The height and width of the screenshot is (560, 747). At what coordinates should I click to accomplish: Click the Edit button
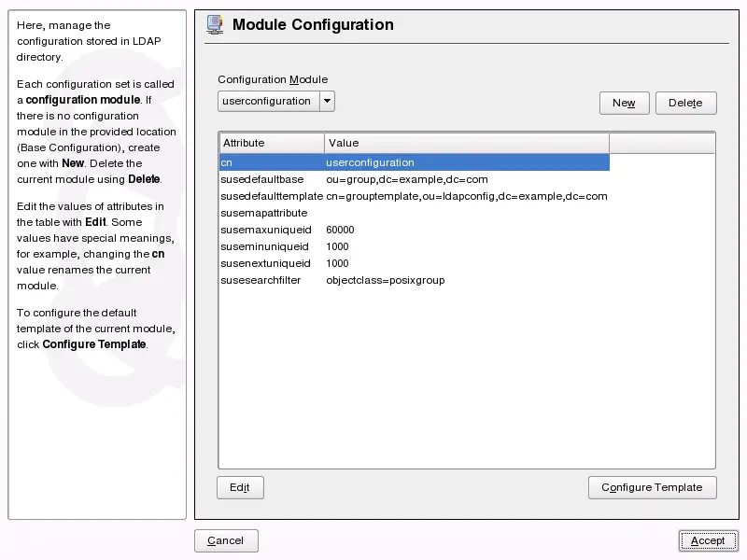(x=240, y=487)
